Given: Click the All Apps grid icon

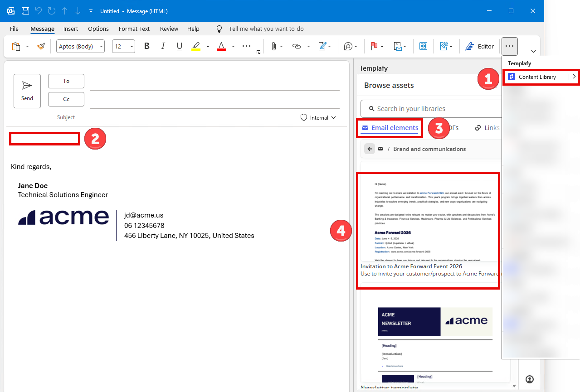Looking at the screenshot, I should [x=423, y=46].
